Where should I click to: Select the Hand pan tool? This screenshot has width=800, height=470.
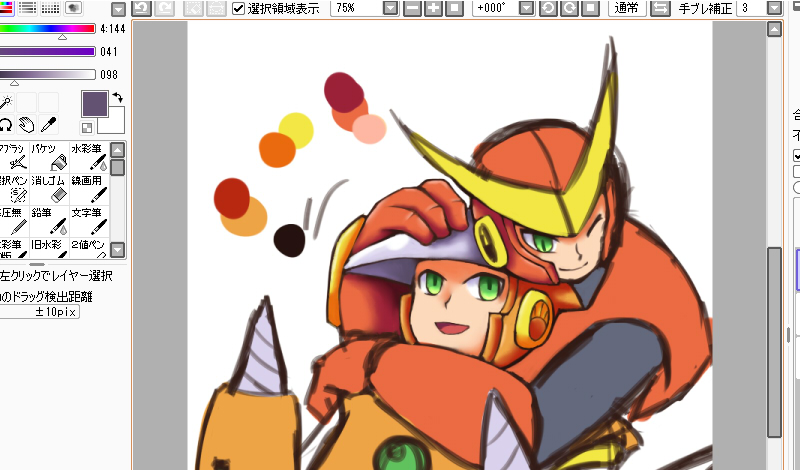[x=27, y=124]
